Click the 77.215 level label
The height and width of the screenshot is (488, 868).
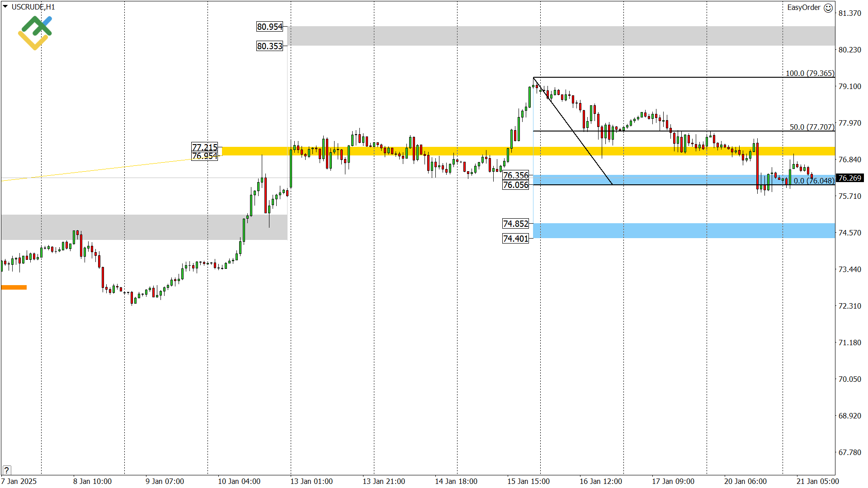click(x=205, y=147)
